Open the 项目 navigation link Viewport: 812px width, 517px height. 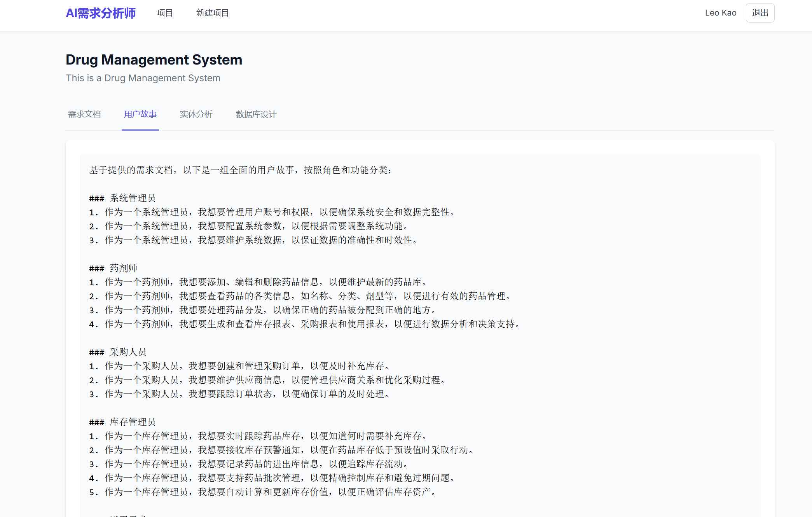click(x=165, y=13)
